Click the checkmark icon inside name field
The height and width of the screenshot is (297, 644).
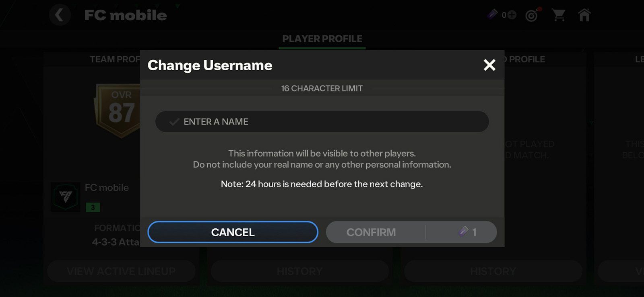tap(174, 122)
